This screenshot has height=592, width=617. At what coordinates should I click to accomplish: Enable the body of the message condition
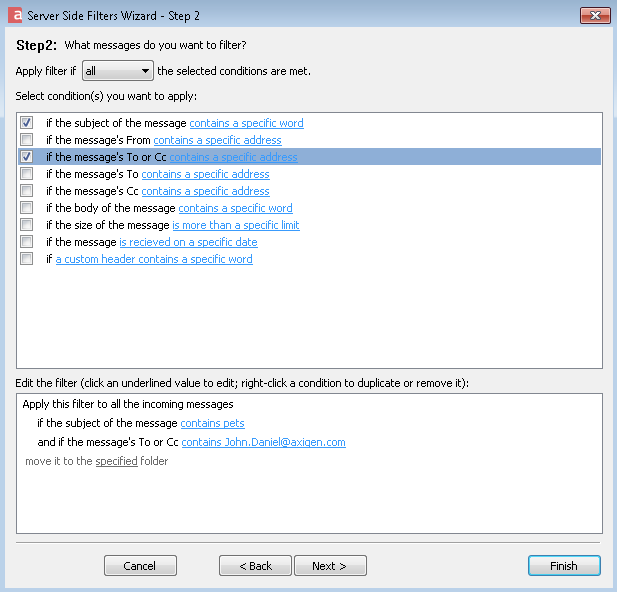pyautogui.click(x=26, y=208)
